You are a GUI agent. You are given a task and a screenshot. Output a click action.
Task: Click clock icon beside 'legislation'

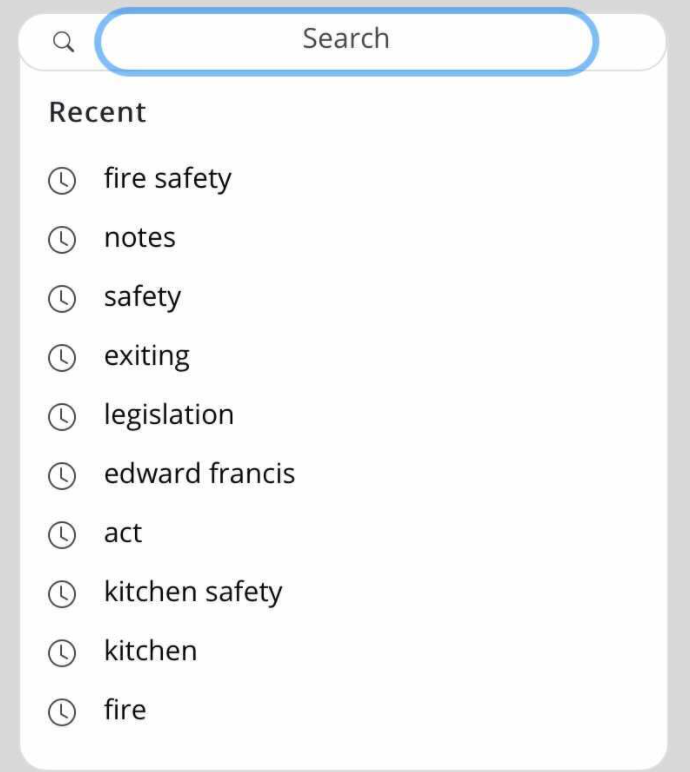62,417
